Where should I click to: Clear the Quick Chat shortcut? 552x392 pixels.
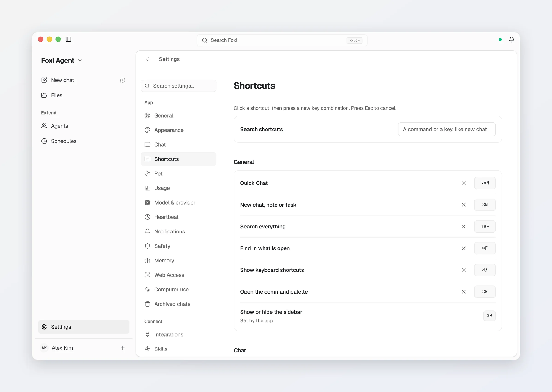[463, 183]
